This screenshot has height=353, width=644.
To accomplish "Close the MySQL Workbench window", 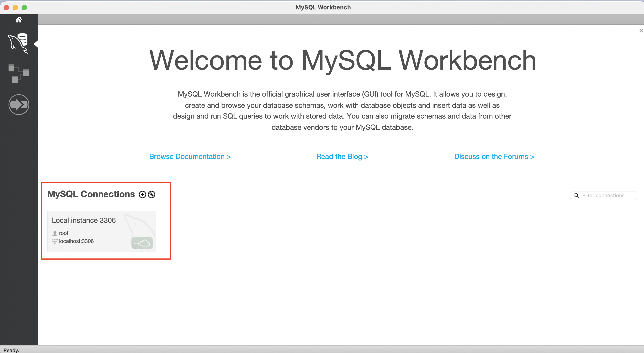I will 7,7.
